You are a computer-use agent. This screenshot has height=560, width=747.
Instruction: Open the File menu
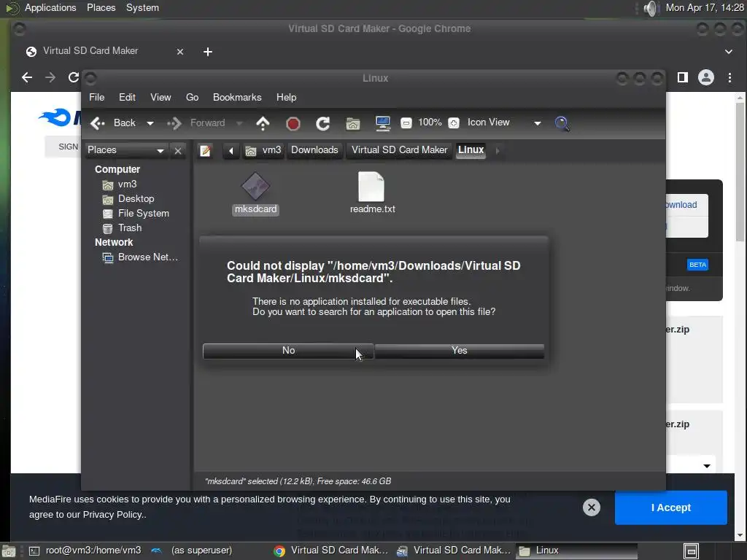[97, 97]
